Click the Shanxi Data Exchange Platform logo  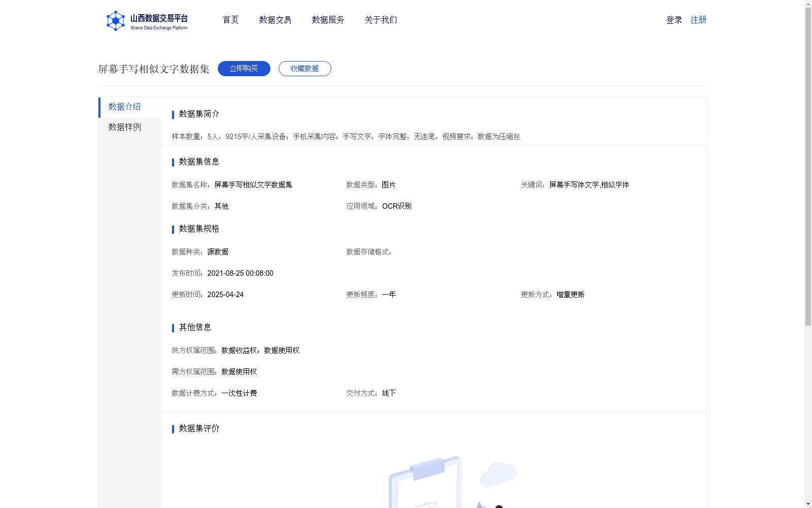pos(147,21)
